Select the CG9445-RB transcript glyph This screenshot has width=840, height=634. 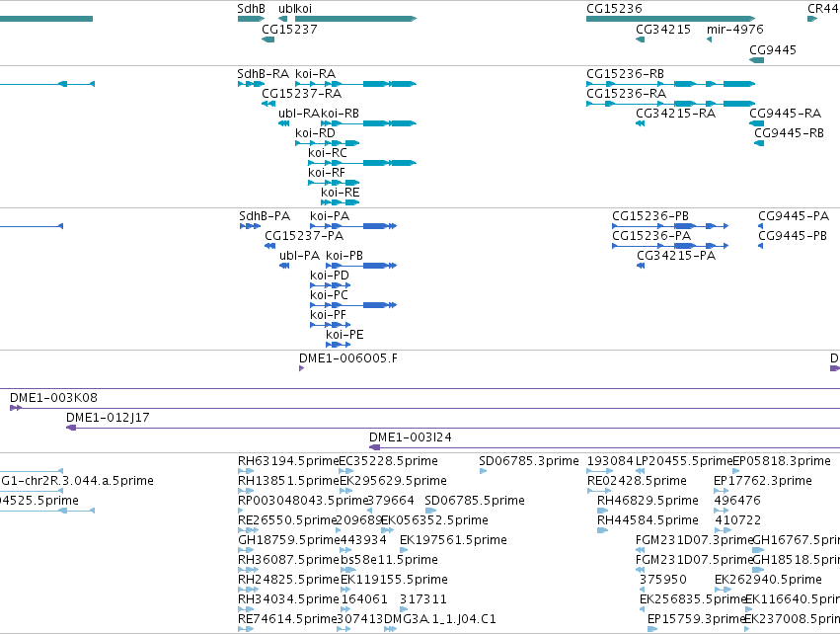[x=759, y=143]
